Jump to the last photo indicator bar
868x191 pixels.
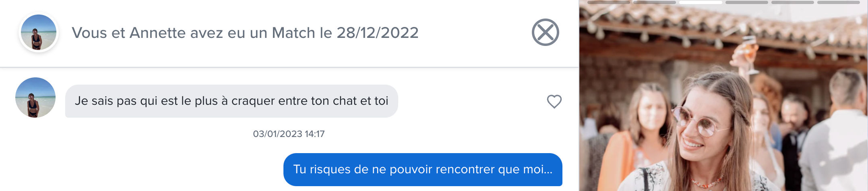838,2
